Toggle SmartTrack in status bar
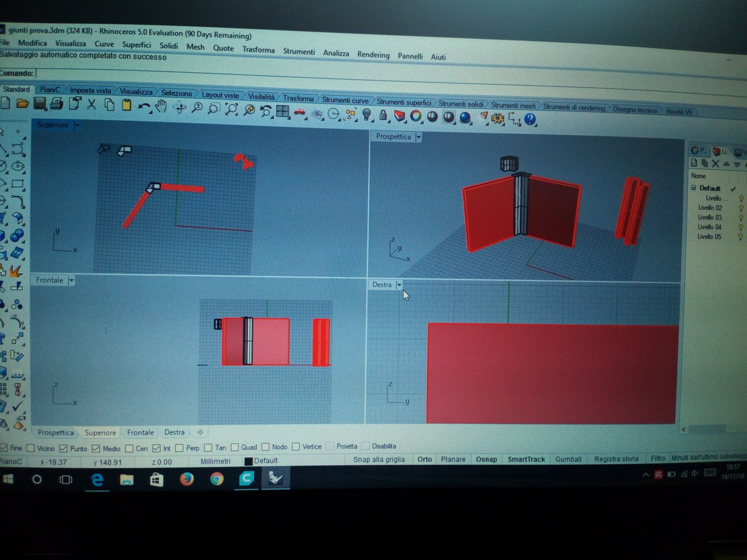Viewport: 747px width, 560px height. [x=526, y=459]
